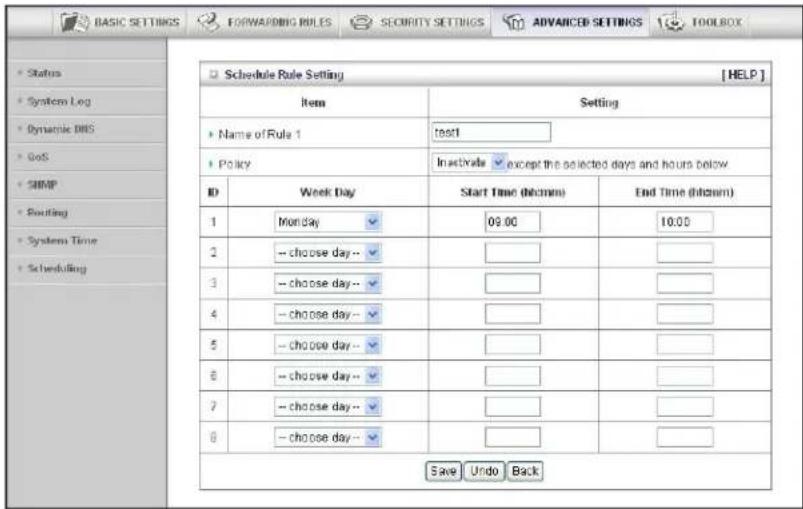This screenshot has width=803, height=509.
Task: Click the row 3 Start Time field
Action: click(513, 283)
